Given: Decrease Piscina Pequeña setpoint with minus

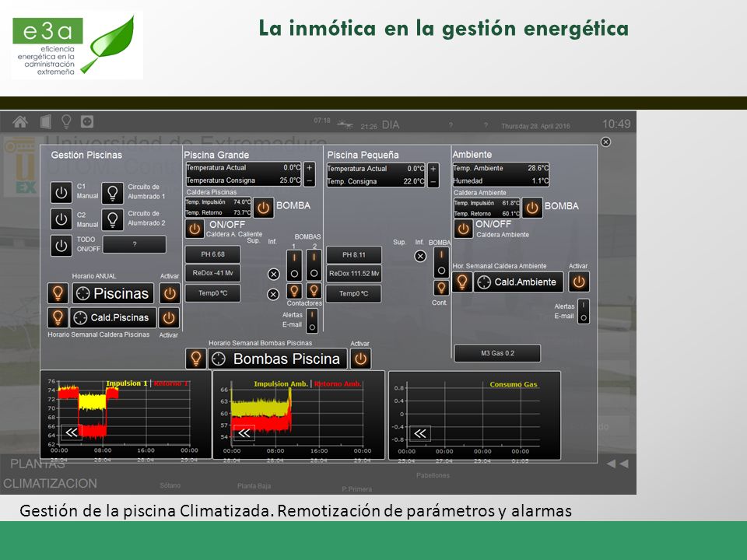Looking at the screenshot, I should pos(433,181).
